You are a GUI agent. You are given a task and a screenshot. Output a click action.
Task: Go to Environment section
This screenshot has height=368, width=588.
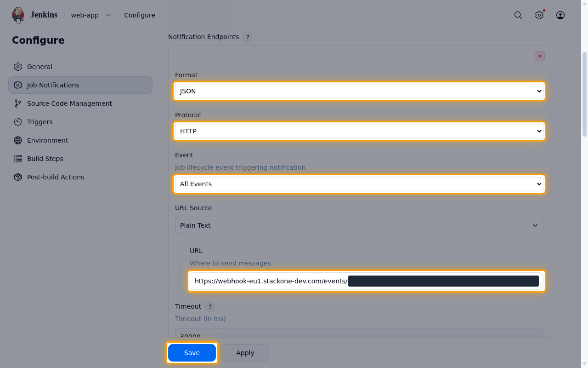click(80, 140)
